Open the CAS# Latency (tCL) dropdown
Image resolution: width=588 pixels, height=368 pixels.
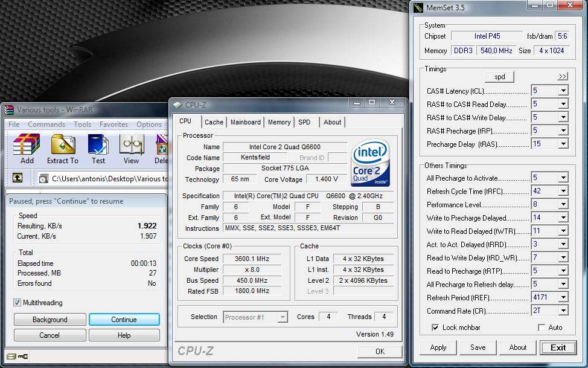tap(563, 91)
